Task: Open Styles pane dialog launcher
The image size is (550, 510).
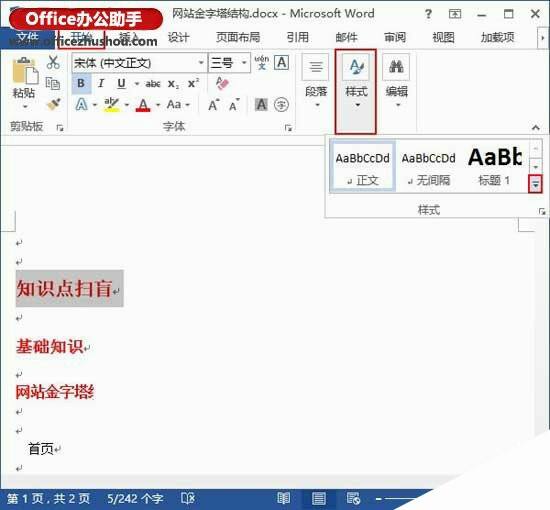Action: point(542,212)
